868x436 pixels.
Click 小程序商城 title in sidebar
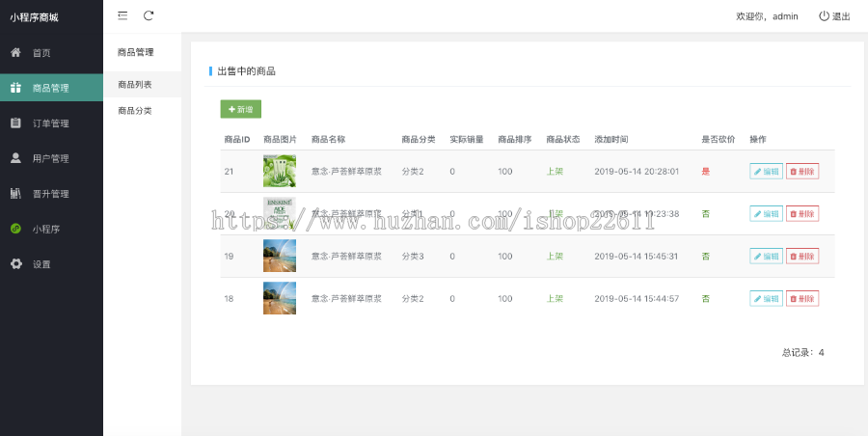tap(34, 17)
